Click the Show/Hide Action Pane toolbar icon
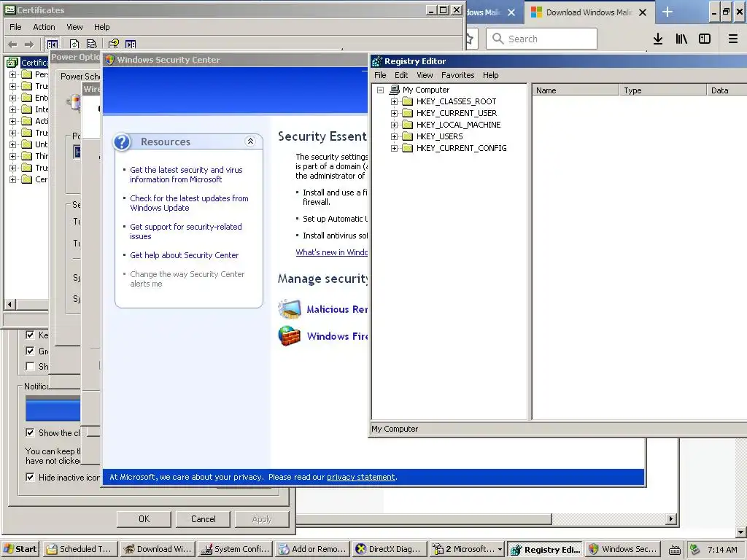Screen dimensions: 747x560 point(131,44)
